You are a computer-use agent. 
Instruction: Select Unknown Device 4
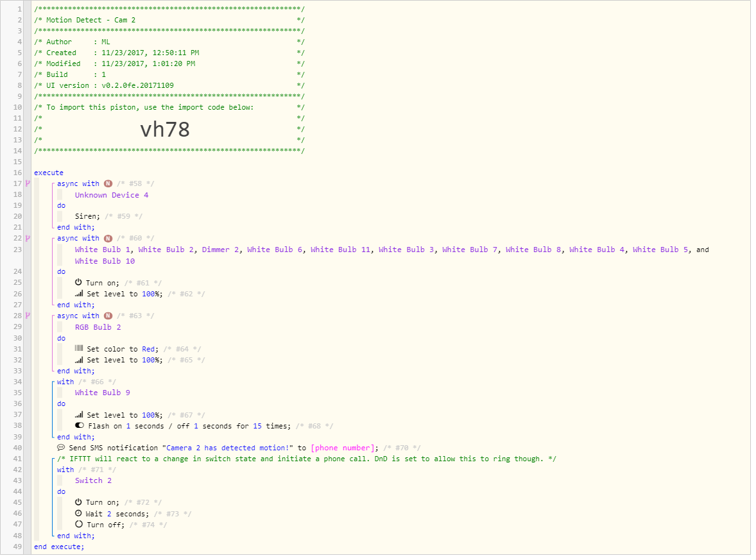(112, 195)
